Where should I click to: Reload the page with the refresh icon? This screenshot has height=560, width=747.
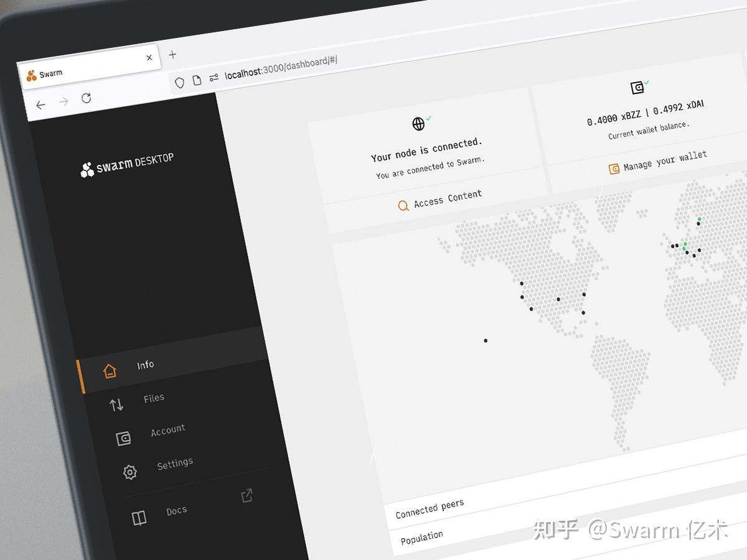click(x=86, y=98)
